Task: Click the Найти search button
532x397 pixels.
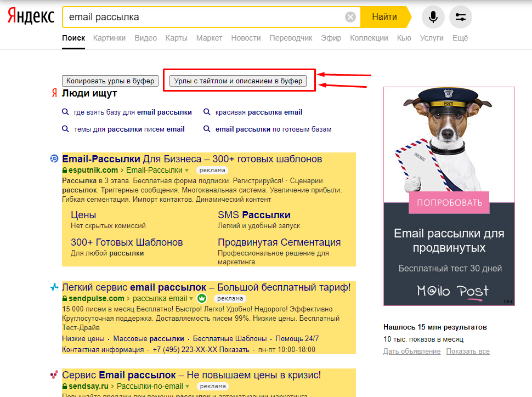Action: click(x=384, y=17)
